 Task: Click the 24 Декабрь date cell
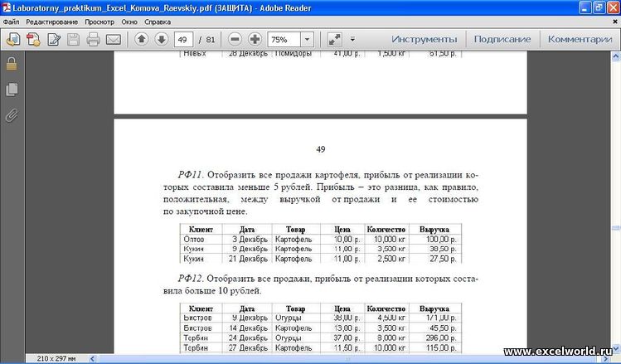click(x=249, y=337)
